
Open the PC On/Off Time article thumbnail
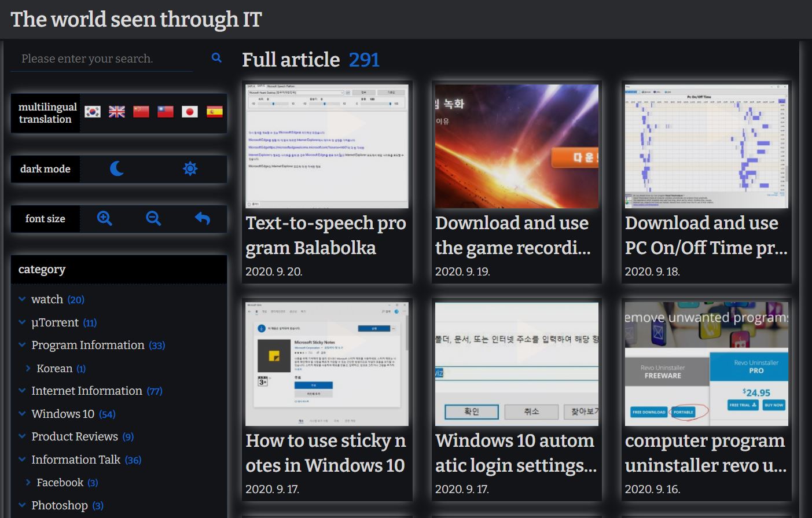click(x=707, y=146)
